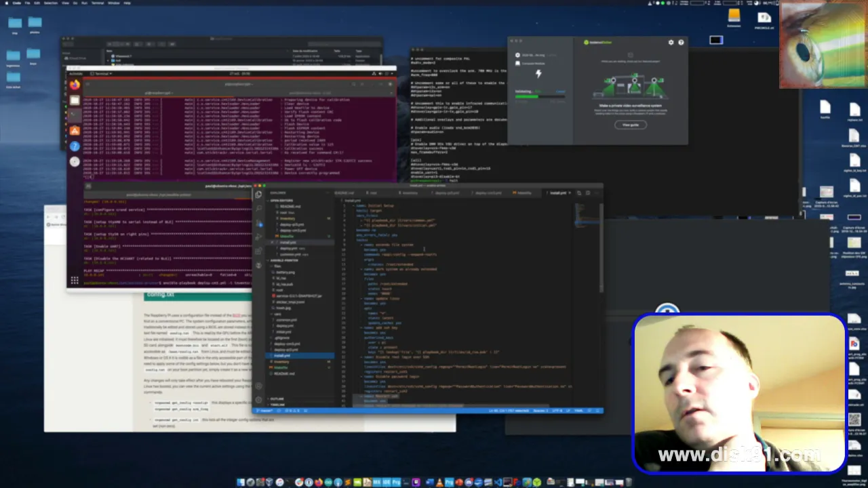Select highlighted install.yml in ANSIBLE-PRINTER tree
868x488 pixels.
(x=300, y=356)
